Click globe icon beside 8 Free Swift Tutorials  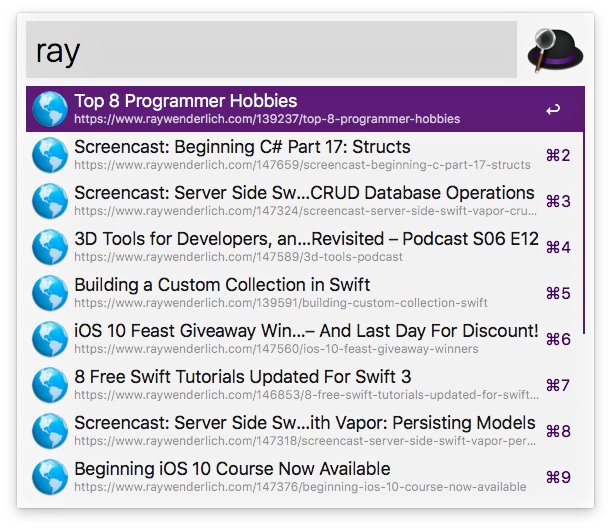(x=49, y=385)
